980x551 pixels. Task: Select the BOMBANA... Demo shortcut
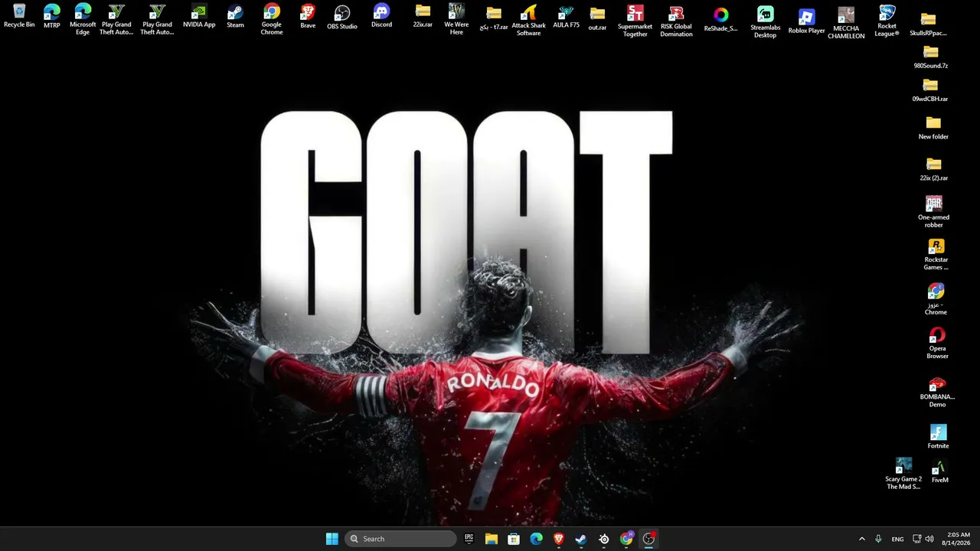coord(937,392)
